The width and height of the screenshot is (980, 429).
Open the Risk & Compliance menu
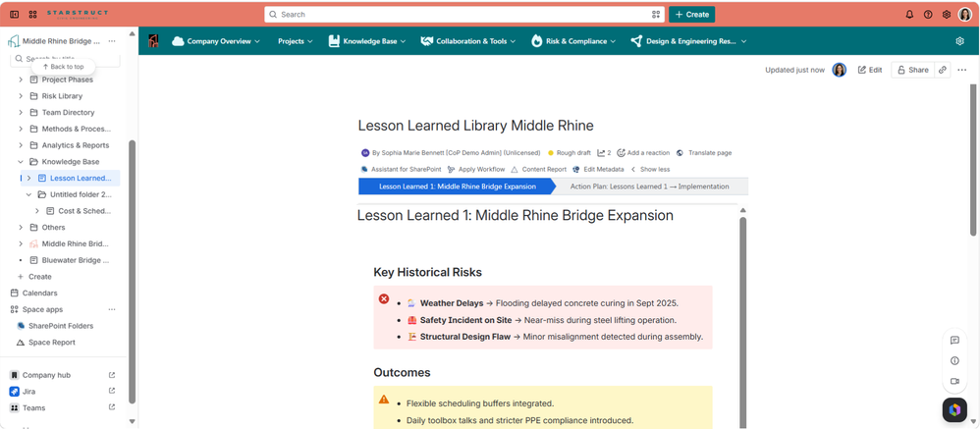573,41
